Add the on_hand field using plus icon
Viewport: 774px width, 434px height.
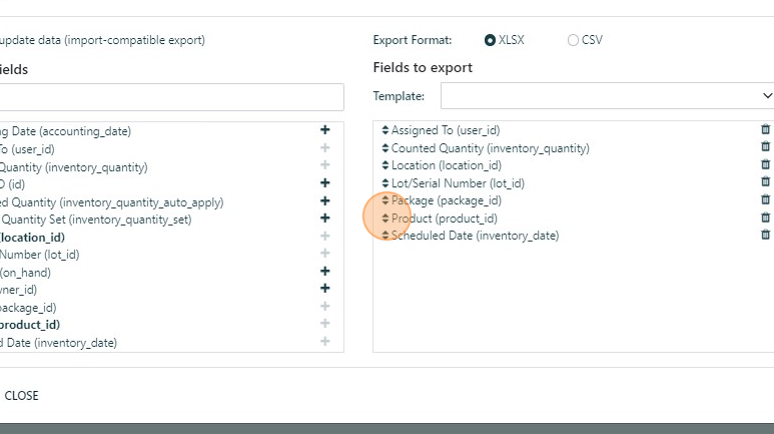pyautogui.click(x=324, y=271)
